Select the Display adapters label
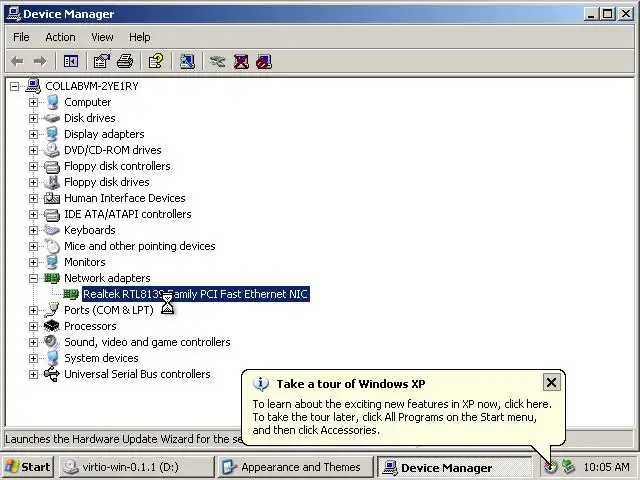 tap(104, 134)
